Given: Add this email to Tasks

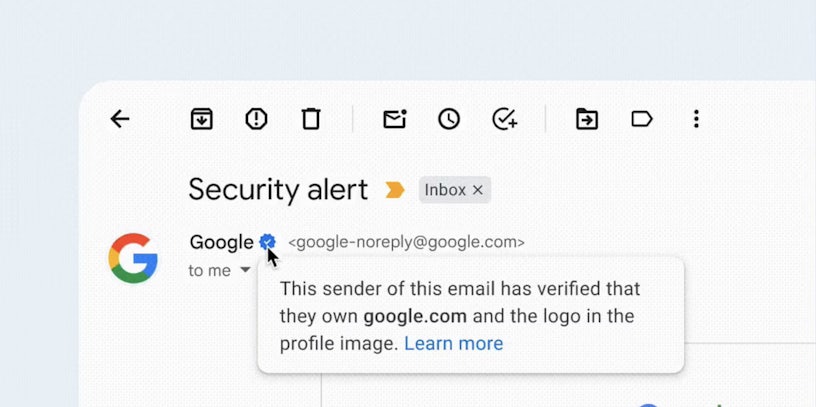Looking at the screenshot, I should (x=505, y=120).
